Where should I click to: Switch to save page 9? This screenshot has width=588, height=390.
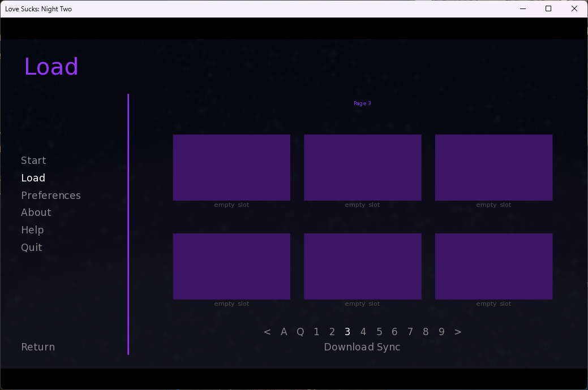tap(441, 332)
